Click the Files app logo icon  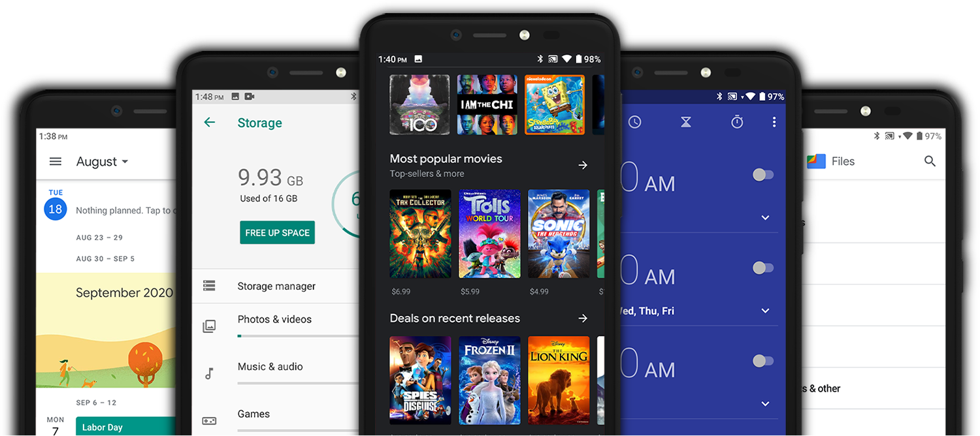click(817, 161)
